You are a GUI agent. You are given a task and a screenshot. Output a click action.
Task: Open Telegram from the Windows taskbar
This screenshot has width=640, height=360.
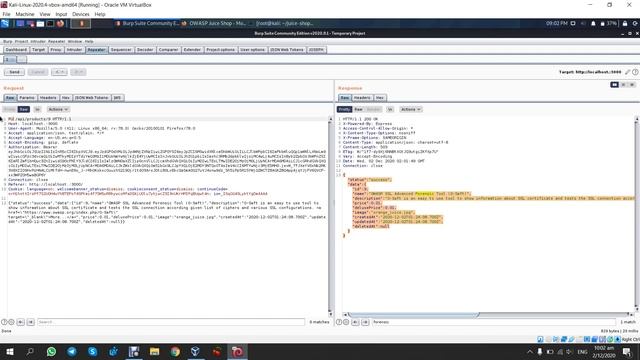(x=72, y=352)
